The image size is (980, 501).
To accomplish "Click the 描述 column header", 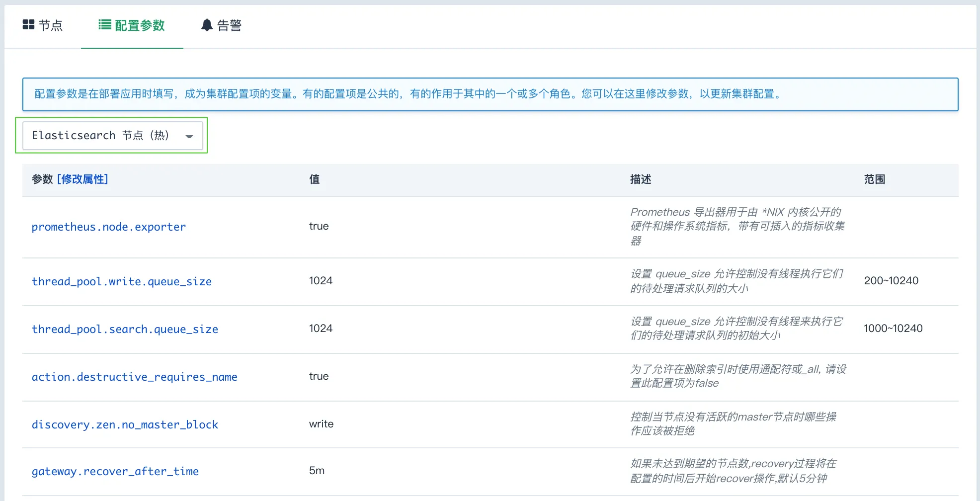I will (x=641, y=179).
